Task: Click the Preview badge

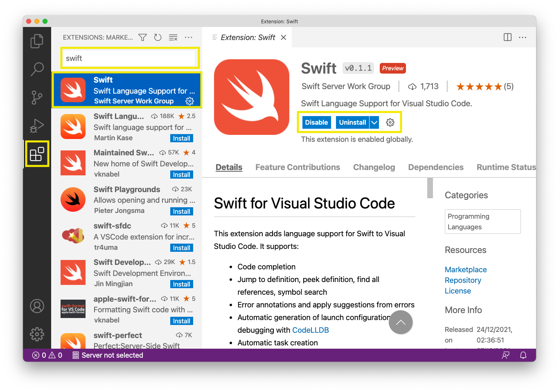Action: pos(393,68)
